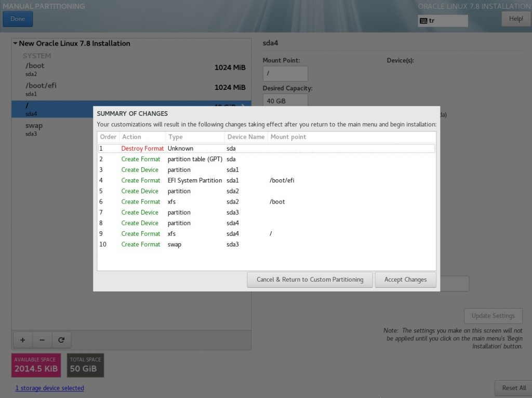Click the Done button
This screenshot has width=532, height=398.
point(18,19)
